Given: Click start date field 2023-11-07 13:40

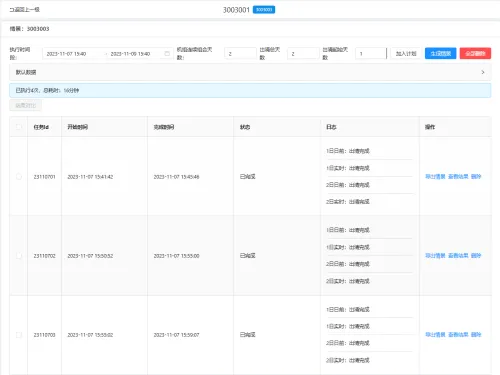Looking at the screenshot, I should [66, 54].
